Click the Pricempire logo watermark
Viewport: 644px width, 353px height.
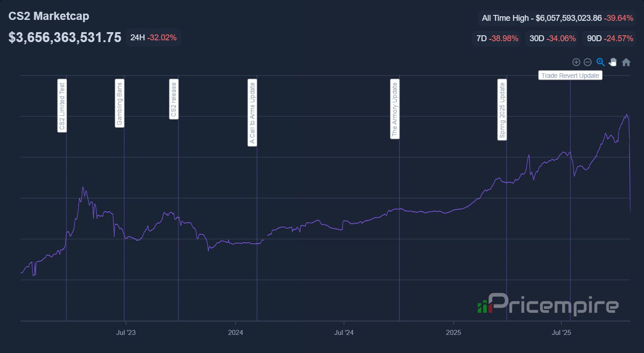(548, 304)
